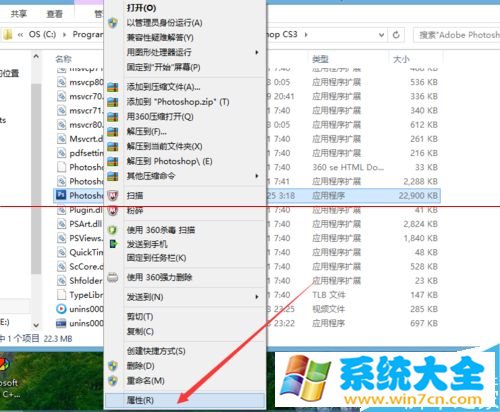Image resolution: width=500 pixels, height=412 pixels.
Task: Open address bar history dropdown arrow
Action: [381, 35]
